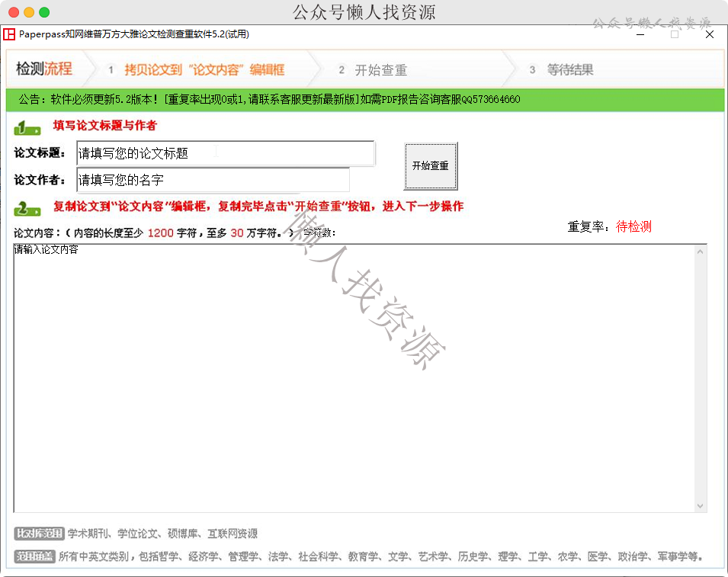The height and width of the screenshot is (577, 728).
Task: Maximize the Paperpass application window
Action: (x=675, y=34)
